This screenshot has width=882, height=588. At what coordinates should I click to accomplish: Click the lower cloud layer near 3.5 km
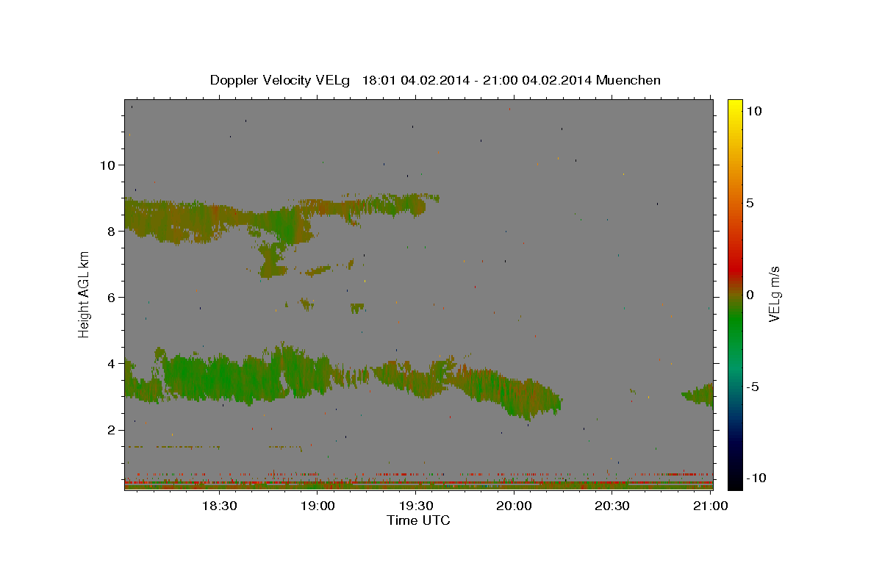tap(343, 379)
